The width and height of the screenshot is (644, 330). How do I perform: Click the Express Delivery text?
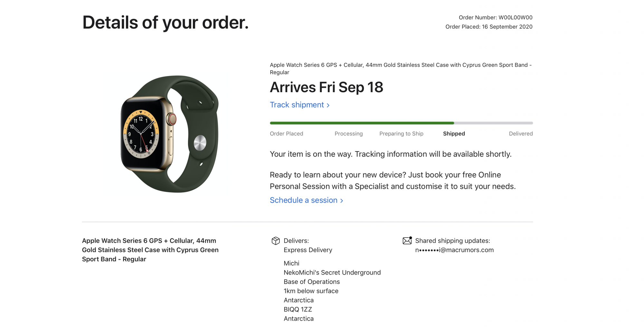pyautogui.click(x=308, y=250)
